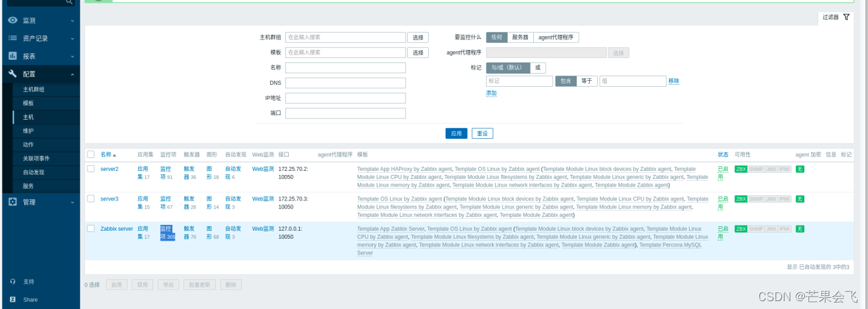This screenshot has width=868, height=309.
Task: Sort hosts by 状态 column
Action: coord(723,154)
